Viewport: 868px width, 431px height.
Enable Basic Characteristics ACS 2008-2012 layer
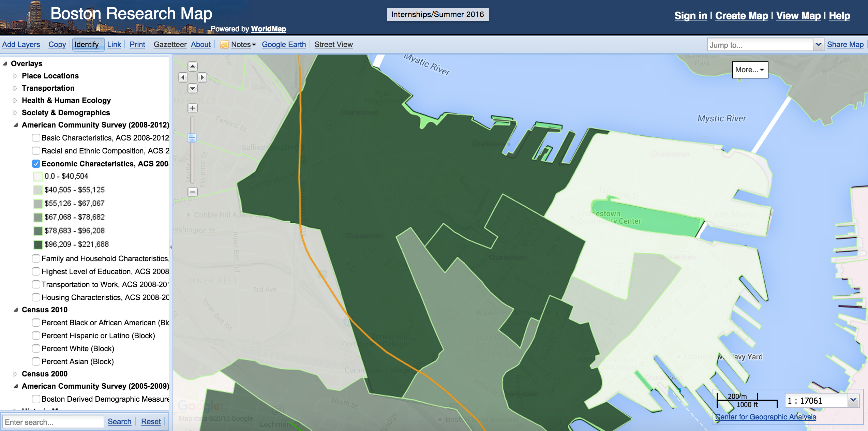pos(36,138)
